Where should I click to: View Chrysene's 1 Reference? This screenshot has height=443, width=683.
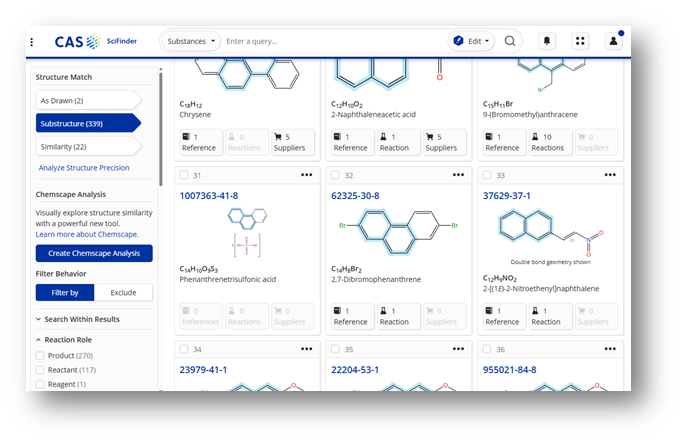pos(199,142)
